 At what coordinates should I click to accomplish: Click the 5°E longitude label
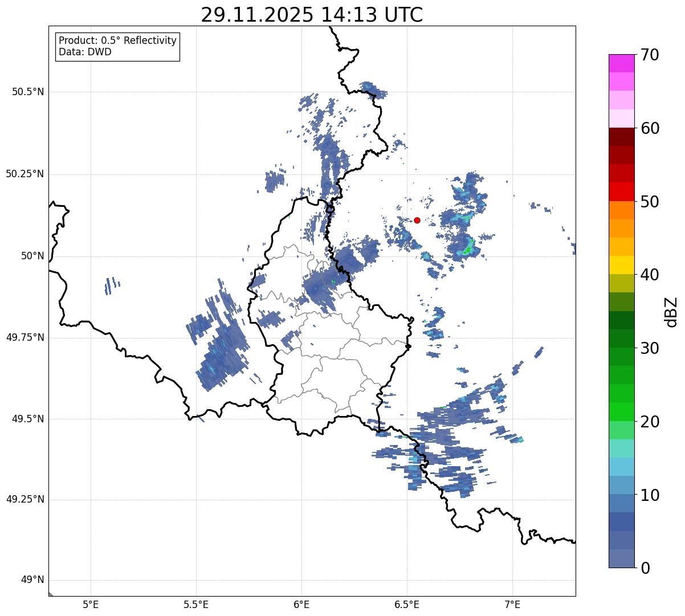coord(91,605)
